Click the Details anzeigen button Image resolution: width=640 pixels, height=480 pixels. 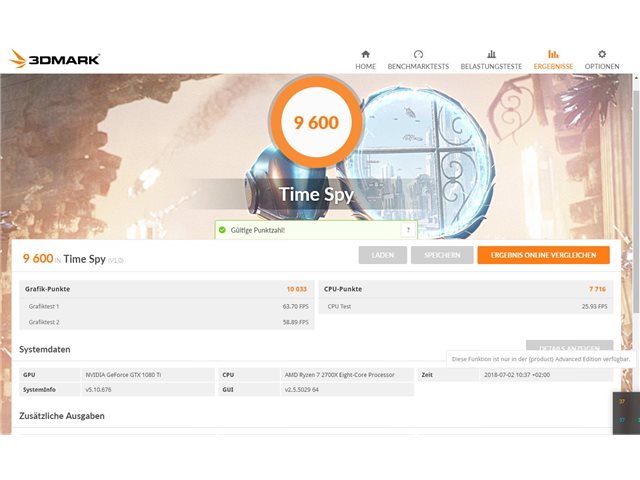click(569, 345)
